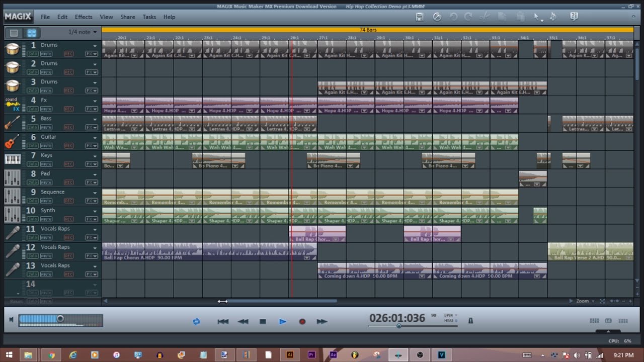
Task: Mute track 4 Fx
Action: (x=46, y=109)
